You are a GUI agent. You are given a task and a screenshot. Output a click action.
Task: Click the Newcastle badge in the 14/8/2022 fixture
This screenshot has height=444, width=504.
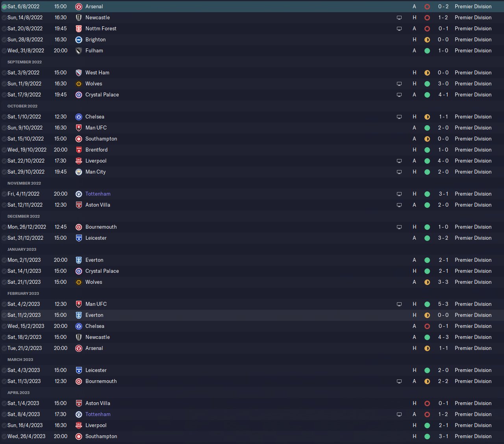coord(79,18)
